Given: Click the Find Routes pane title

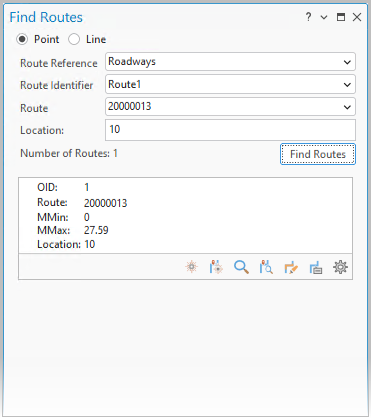Looking at the screenshot, I should pos(46,17).
